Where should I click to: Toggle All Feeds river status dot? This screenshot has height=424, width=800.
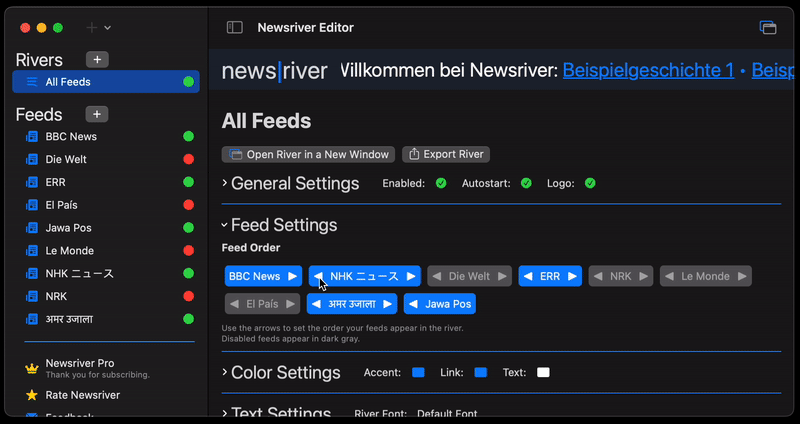coord(189,82)
